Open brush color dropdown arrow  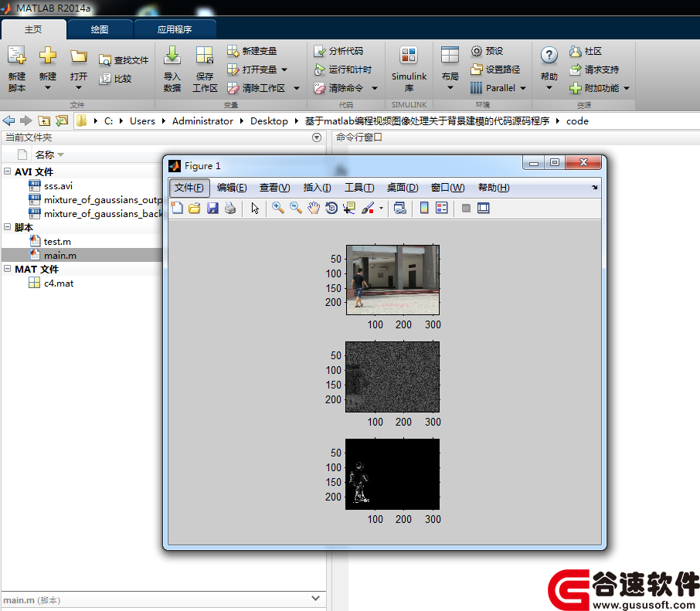(381, 208)
